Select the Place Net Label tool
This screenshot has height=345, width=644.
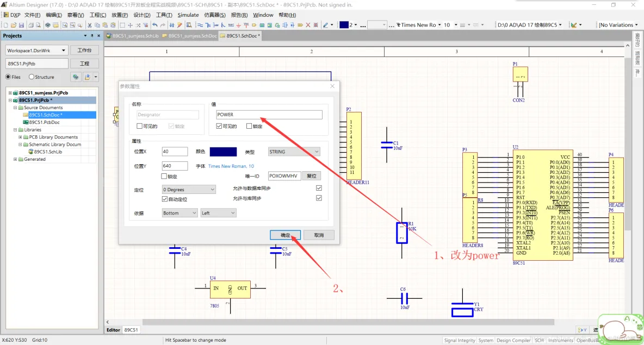click(x=231, y=25)
